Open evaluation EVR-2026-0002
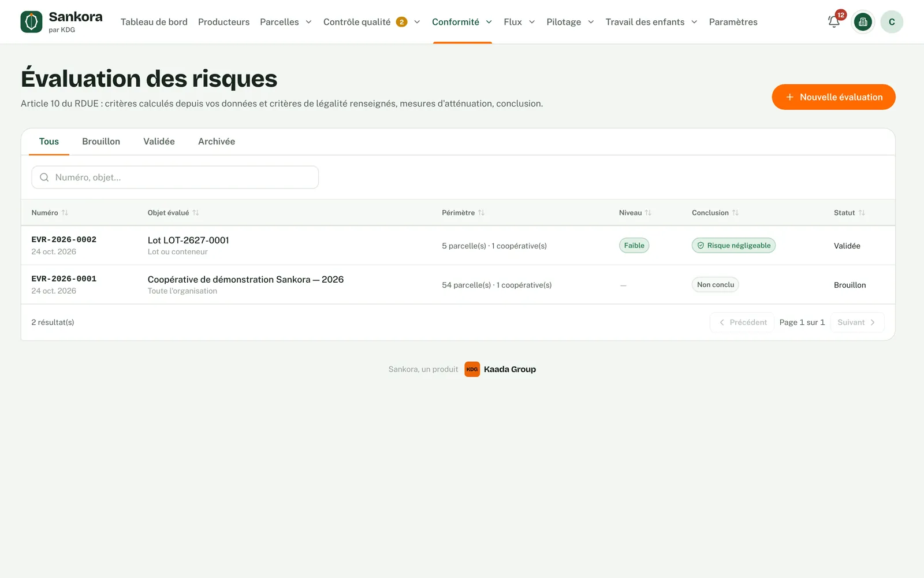The width and height of the screenshot is (924, 578). 64,239
